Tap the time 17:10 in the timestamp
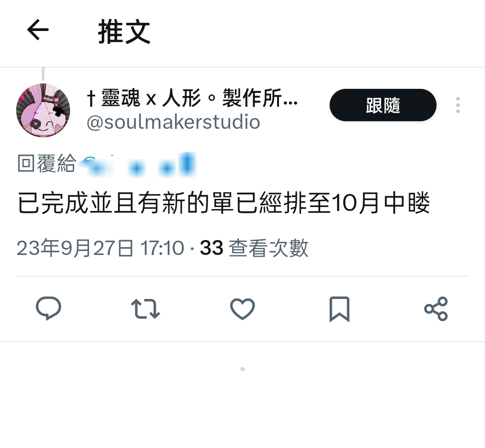Image resolution: width=485 pixels, height=448 pixels. 163,248
